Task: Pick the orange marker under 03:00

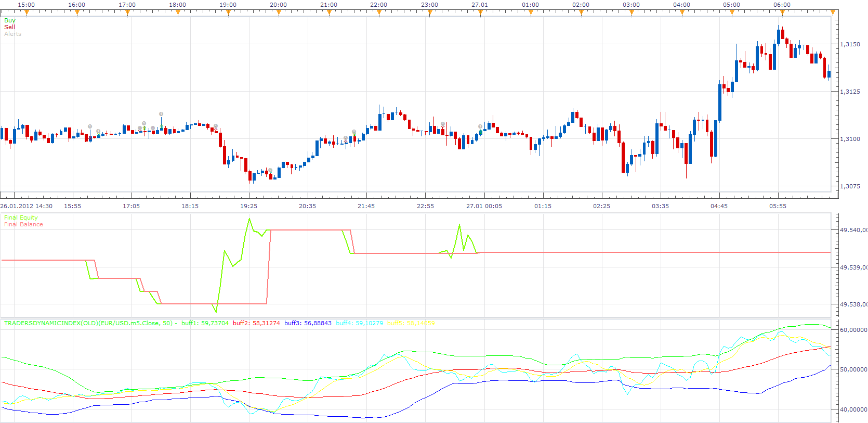Action: pos(632,13)
